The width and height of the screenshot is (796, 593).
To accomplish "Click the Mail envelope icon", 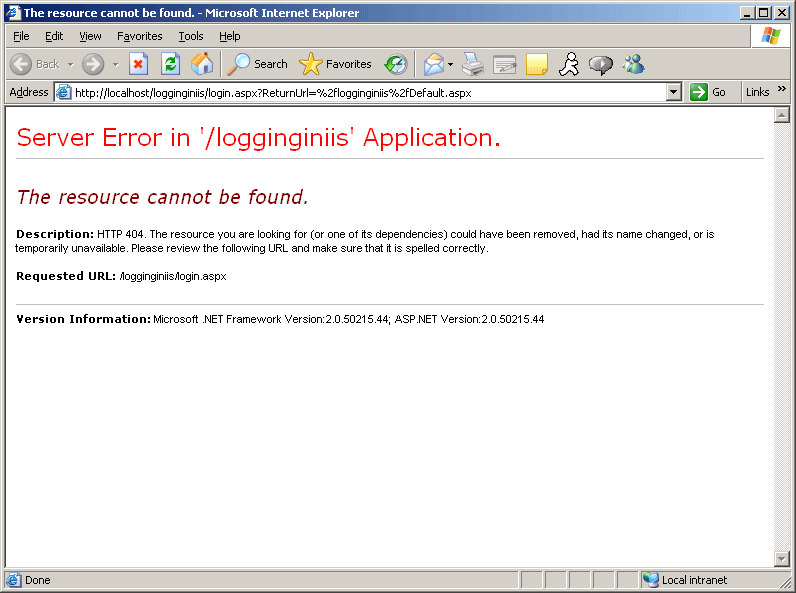I will (x=433, y=64).
